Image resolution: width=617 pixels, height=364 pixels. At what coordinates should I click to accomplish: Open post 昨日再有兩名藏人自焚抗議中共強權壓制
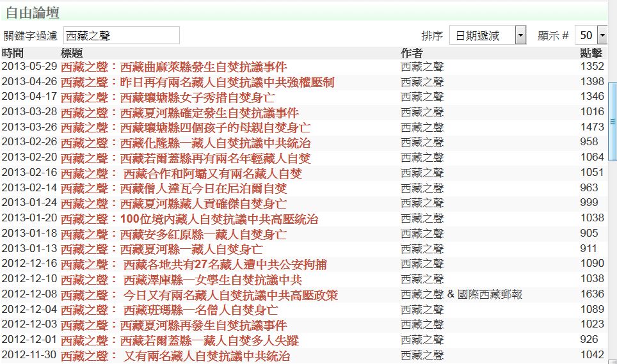pos(198,82)
